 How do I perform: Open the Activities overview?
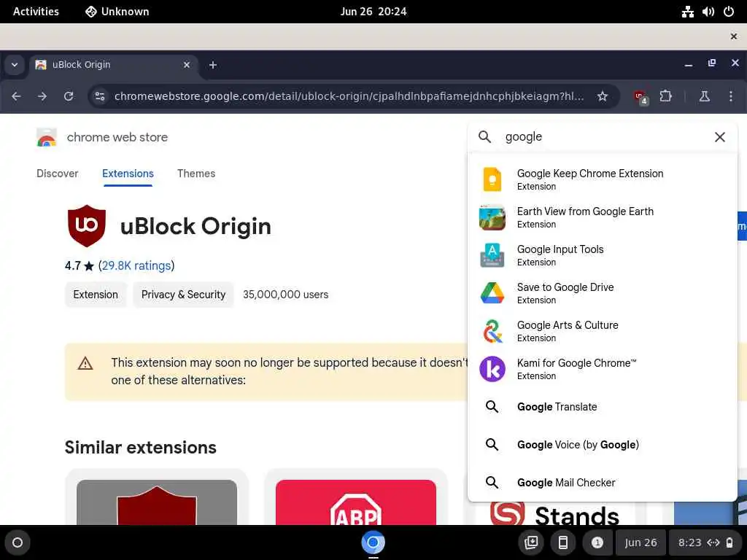pyautogui.click(x=36, y=12)
